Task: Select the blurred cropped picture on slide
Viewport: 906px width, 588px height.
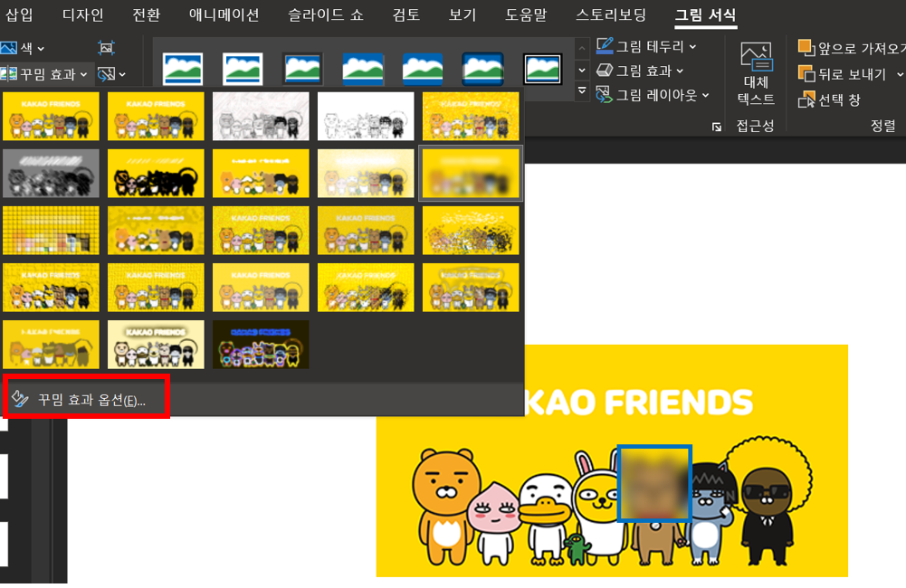Action: 654,483
